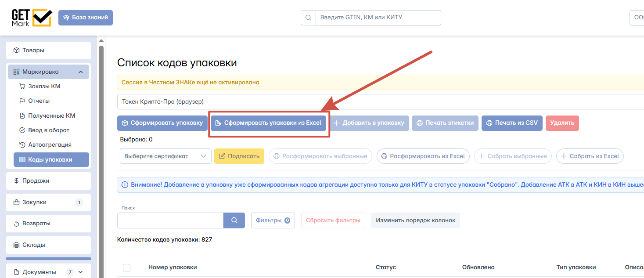Click Изменить порядок колонок button
The width and height of the screenshot is (644, 278).
(x=415, y=220)
